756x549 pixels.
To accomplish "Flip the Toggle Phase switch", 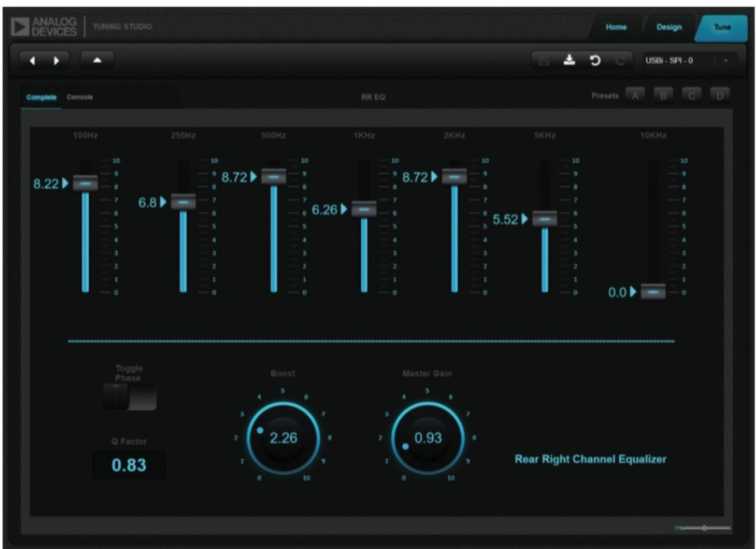I will click(129, 397).
